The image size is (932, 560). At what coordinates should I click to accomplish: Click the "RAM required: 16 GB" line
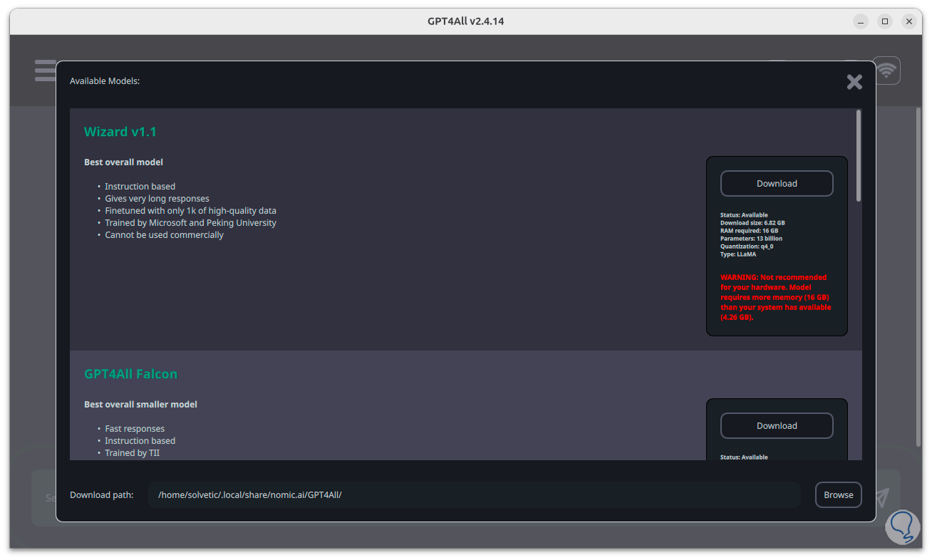coord(749,231)
